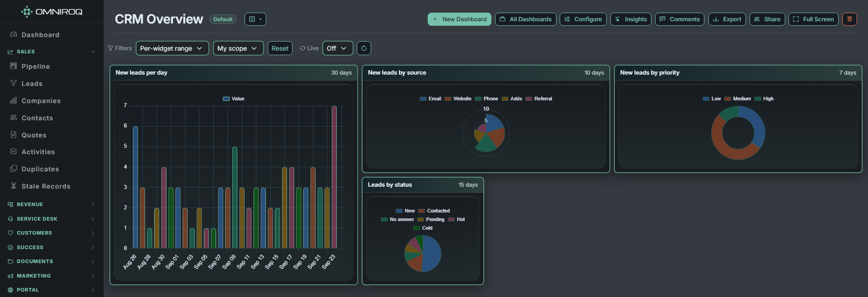Open the My scope dropdown
The image size is (868, 297).
click(238, 48)
